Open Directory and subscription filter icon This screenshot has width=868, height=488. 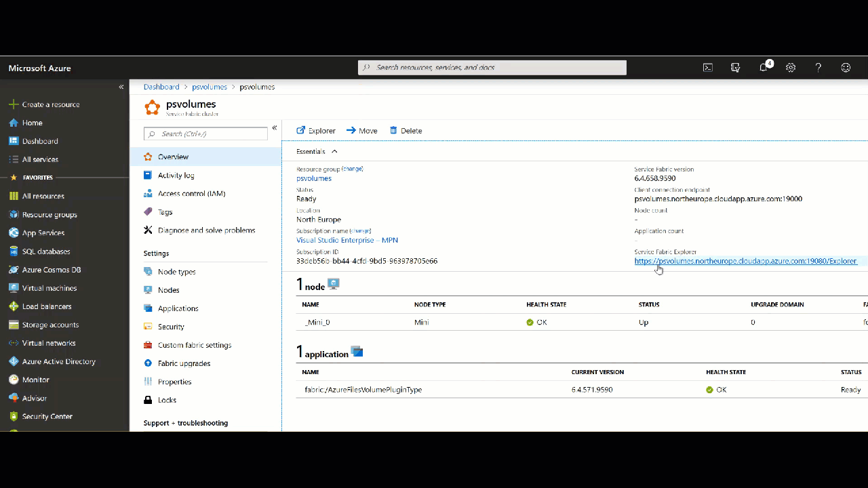pos(735,68)
